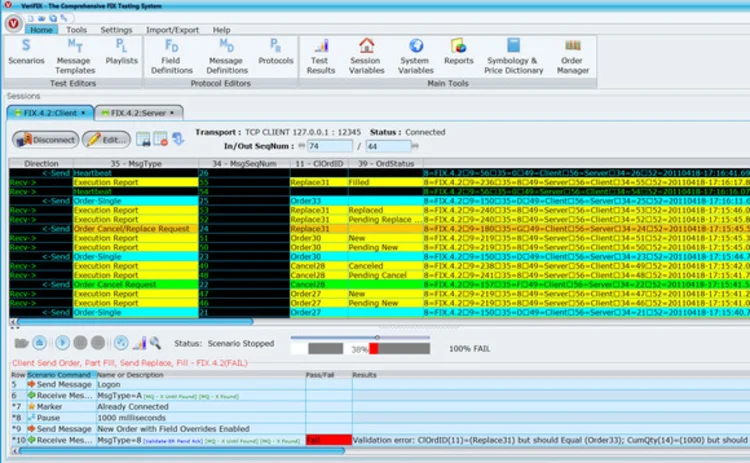
Task: Click the Disconnect button
Action: click(45, 140)
